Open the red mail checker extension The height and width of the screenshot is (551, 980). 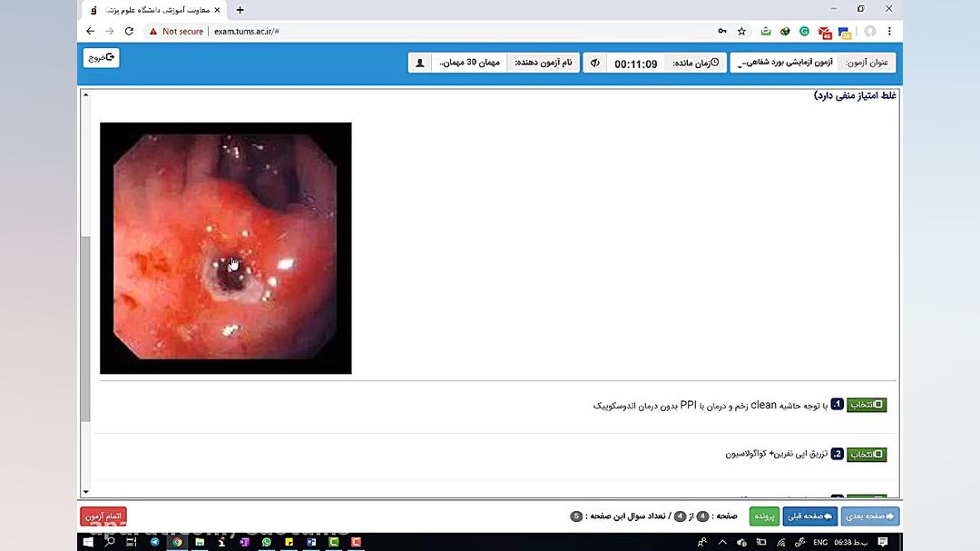pyautogui.click(x=825, y=33)
